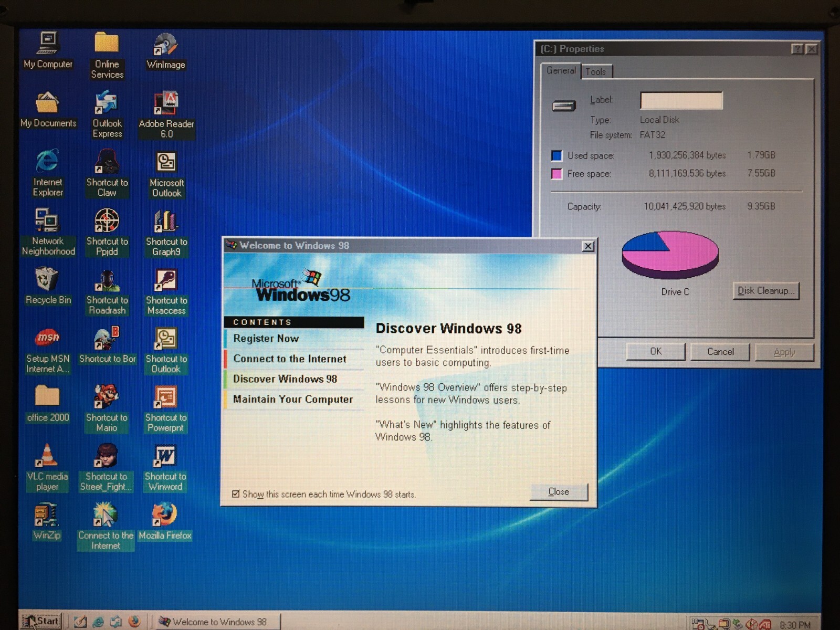The height and width of the screenshot is (630, 840).
Task: Click the blue Used space color swatch
Action: 556,155
